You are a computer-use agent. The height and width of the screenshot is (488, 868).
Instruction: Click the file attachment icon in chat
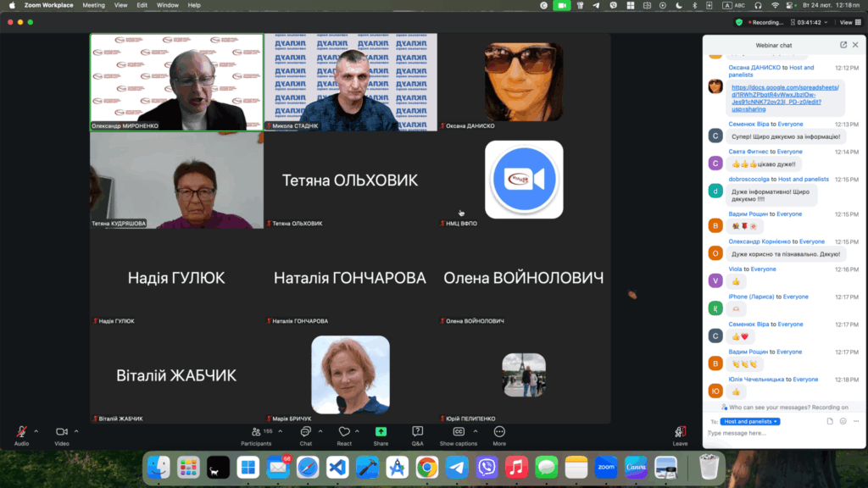pos(830,421)
